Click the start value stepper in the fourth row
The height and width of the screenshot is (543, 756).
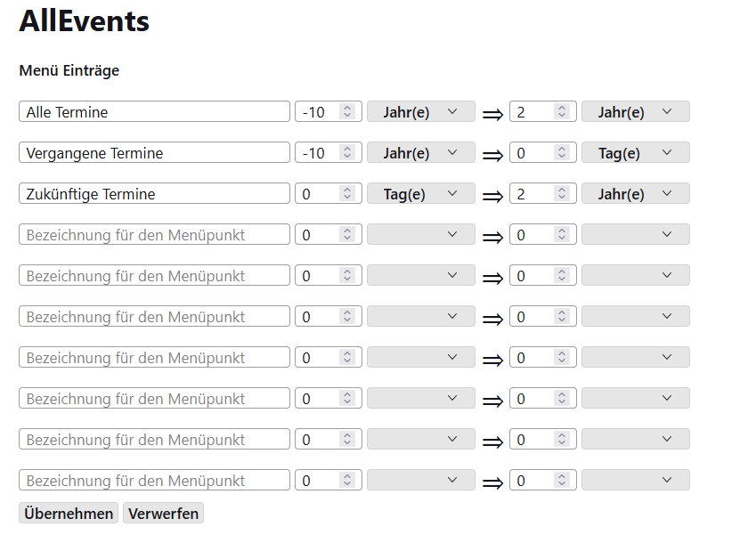(x=347, y=235)
